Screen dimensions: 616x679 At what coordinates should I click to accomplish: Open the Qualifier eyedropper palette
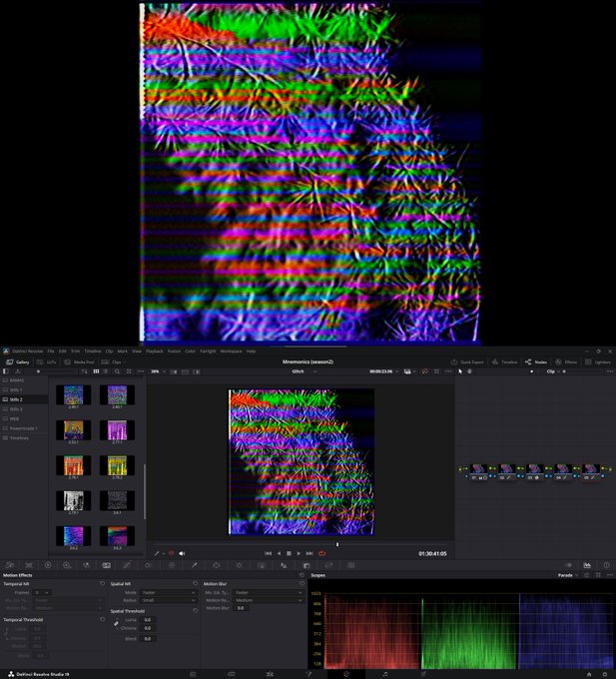(x=195, y=565)
